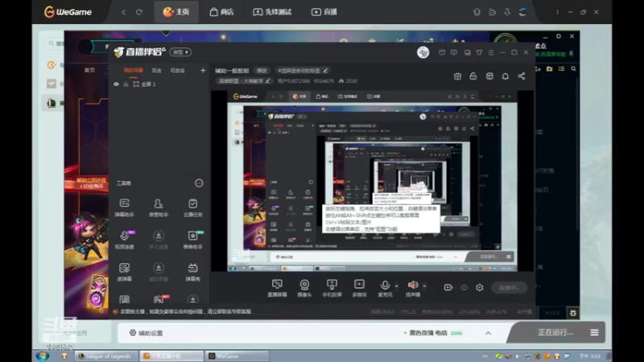
Task: Open the record video camera icon
Action: click(x=448, y=287)
